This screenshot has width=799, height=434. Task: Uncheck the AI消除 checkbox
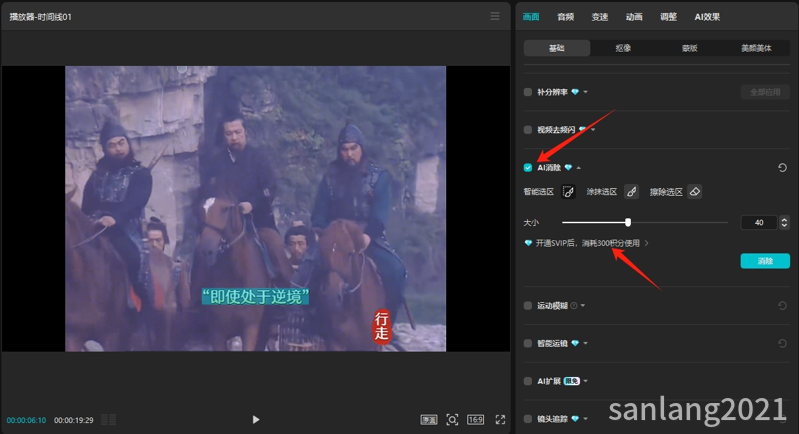pos(528,168)
